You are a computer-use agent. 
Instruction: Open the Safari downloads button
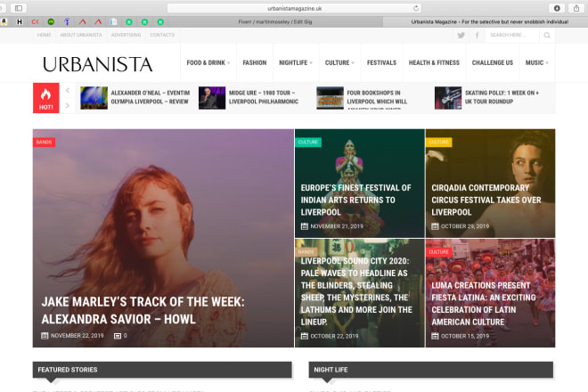pyautogui.click(x=557, y=8)
